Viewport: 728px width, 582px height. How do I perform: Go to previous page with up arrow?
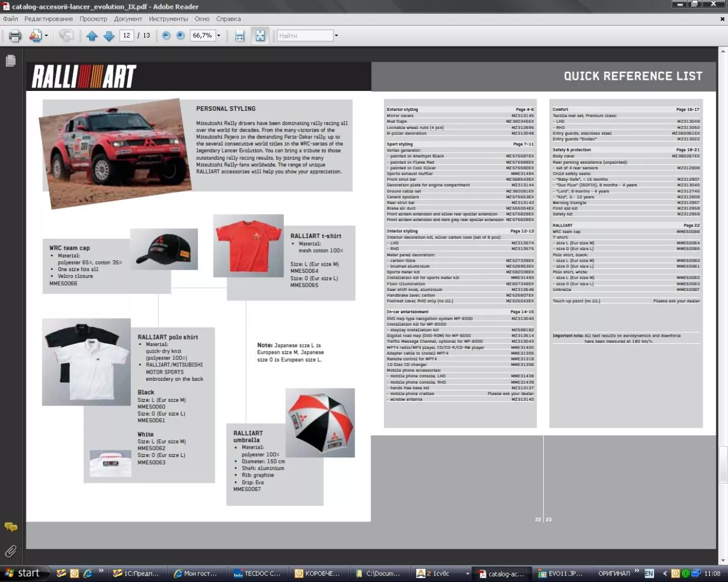pyautogui.click(x=92, y=36)
